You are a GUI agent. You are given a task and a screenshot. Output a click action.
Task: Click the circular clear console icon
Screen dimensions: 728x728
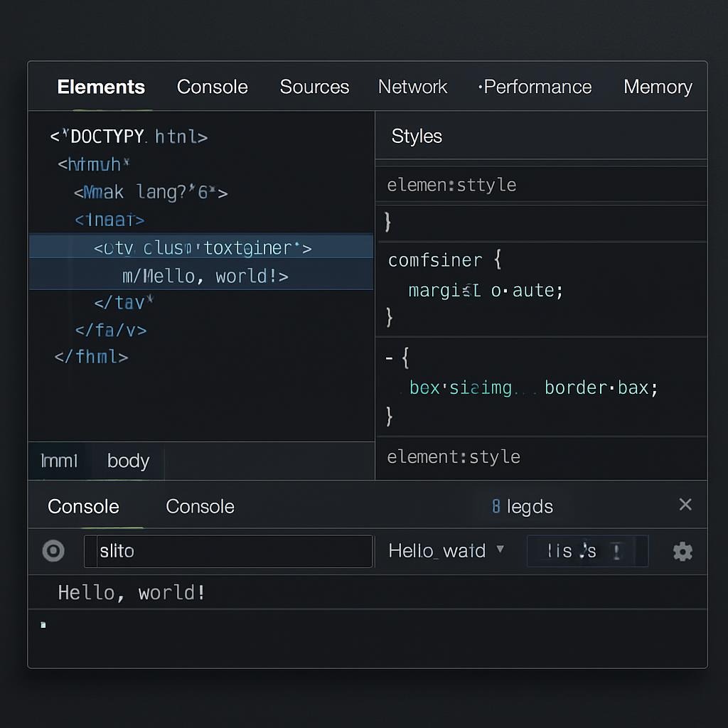(x=53, y=551)
